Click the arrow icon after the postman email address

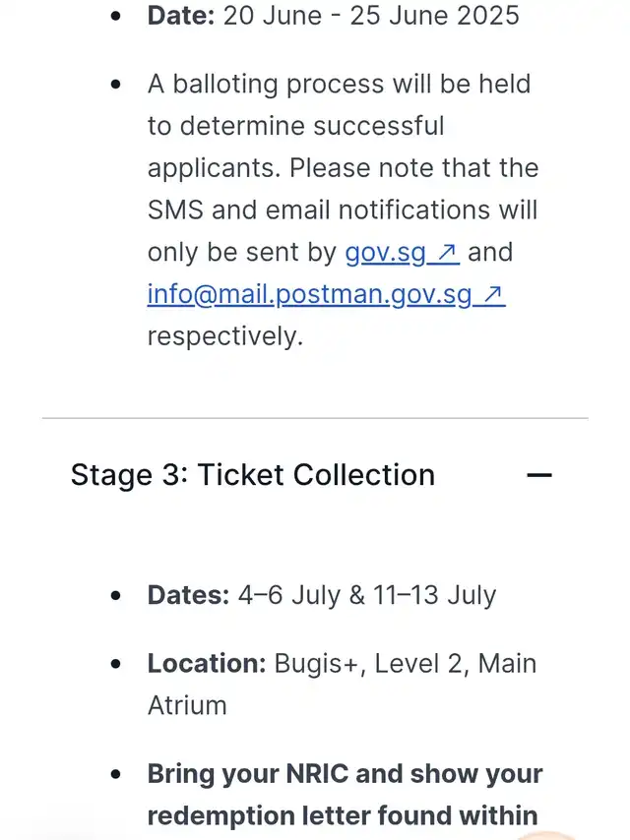click(x=494, y=295)
